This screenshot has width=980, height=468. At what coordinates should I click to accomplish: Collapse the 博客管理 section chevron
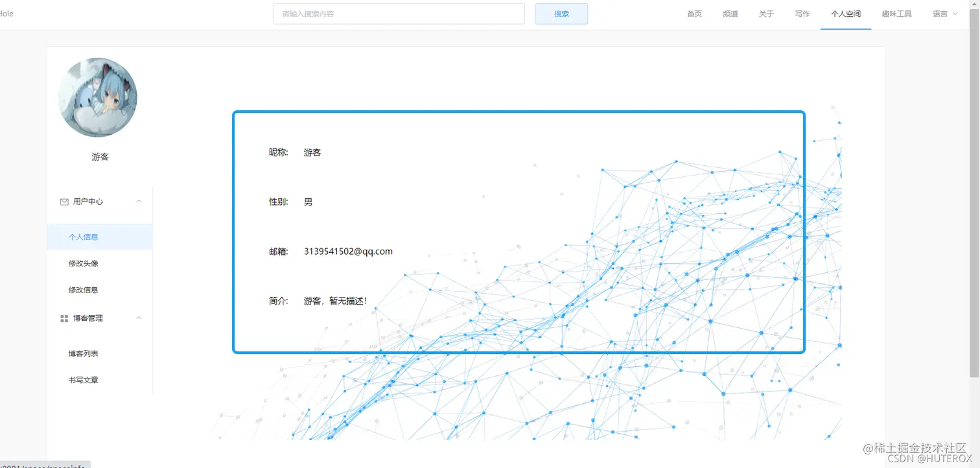[x=138, y=318]
